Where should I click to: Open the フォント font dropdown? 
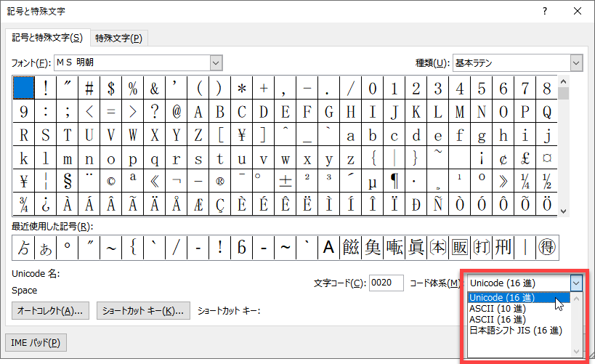click(x=216, y=63)
